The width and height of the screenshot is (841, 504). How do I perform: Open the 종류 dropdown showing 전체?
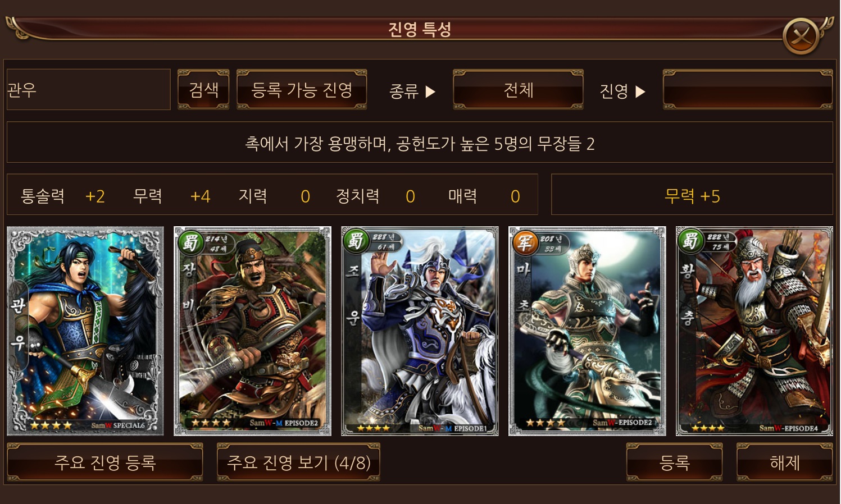(518, 90)
